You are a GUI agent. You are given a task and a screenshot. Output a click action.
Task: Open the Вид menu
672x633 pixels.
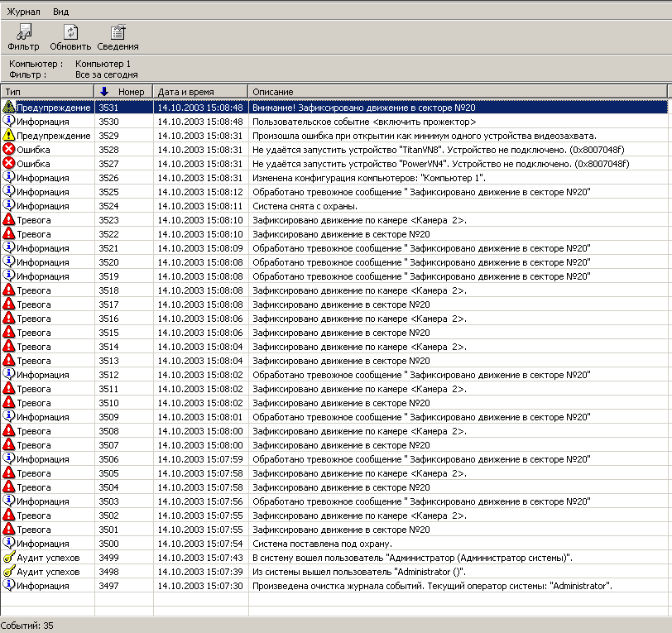(x=60, y=12)
